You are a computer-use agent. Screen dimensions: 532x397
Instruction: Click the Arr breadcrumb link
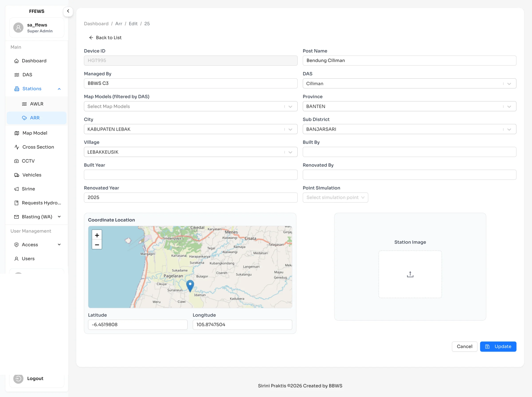click(x=119, y=24)
